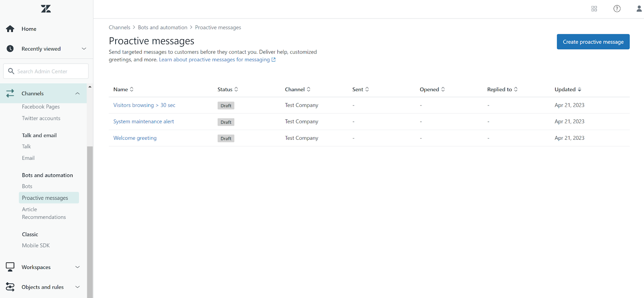Viewport: 644px width, 298px height.
Task: Click the Recently viewed clock icon
Action: tap(10, 49)
